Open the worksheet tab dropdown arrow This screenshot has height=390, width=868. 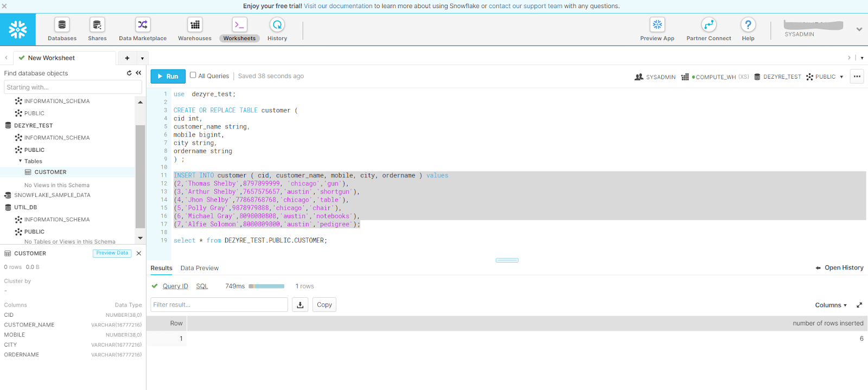142,58
